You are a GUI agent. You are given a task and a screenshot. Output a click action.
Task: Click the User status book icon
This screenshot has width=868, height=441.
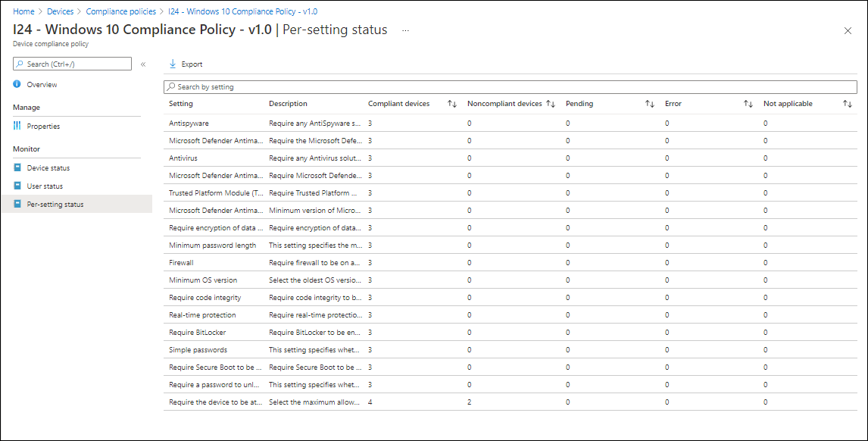17,186
